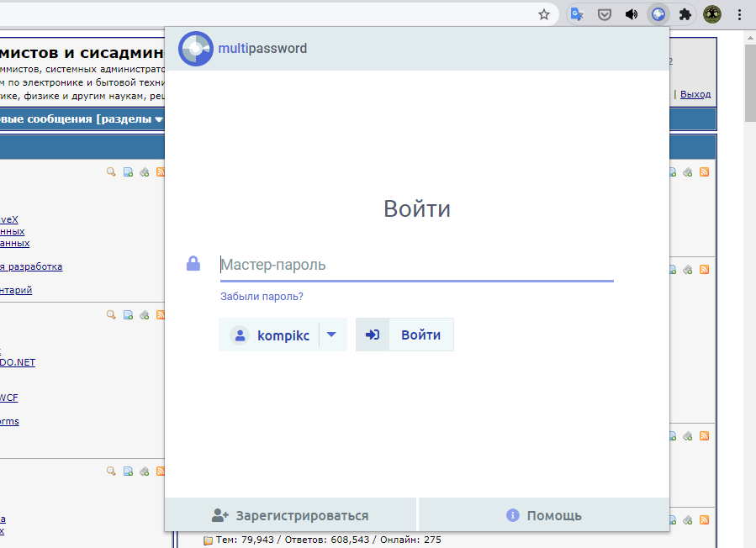The width and height of the screenshot is (756, 548).
Task: Open the WCF forum link
Action: tap(8, 398)
